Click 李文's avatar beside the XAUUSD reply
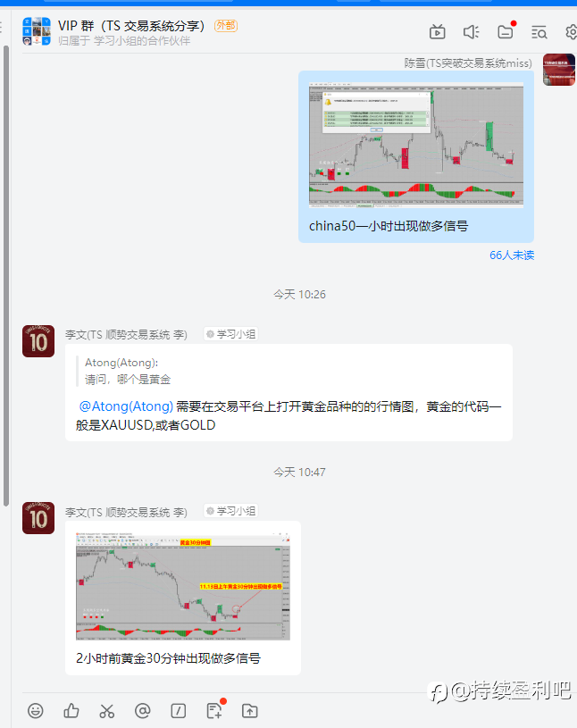 coord(38,341)
